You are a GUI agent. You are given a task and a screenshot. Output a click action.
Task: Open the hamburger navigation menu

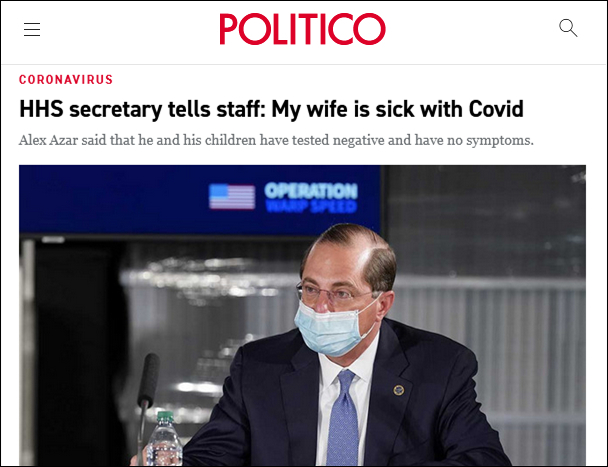32,29
